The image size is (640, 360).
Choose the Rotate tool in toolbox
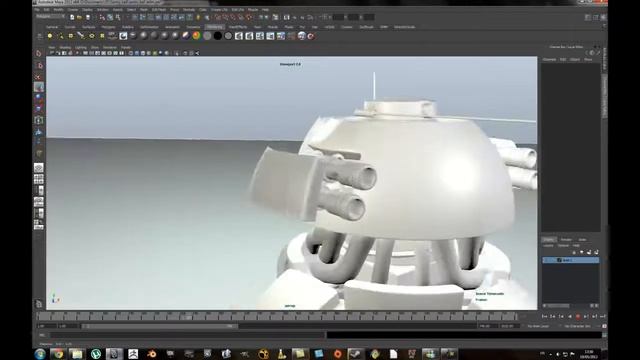[x=39, y=98]
